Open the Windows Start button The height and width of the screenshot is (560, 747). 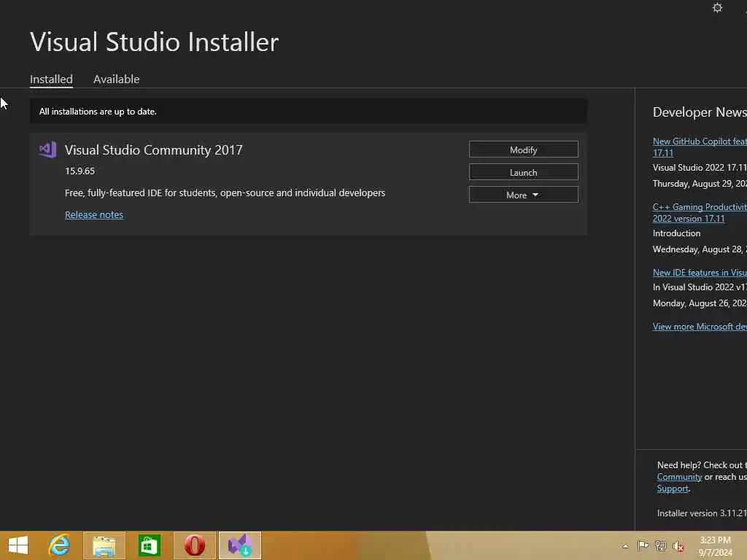tap(18, 545)
